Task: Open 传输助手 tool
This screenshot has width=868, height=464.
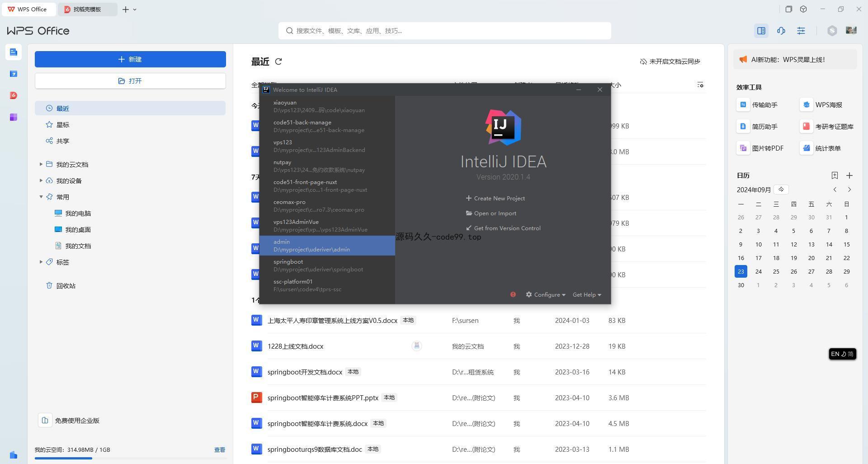Action: pyautogui.click(x=757, y=105)
